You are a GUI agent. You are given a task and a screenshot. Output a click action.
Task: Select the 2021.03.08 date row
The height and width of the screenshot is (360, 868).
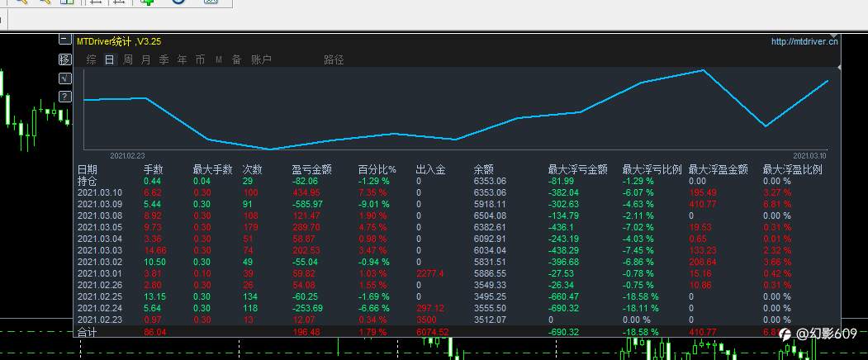pyautogui.click(x=100, y=216)
